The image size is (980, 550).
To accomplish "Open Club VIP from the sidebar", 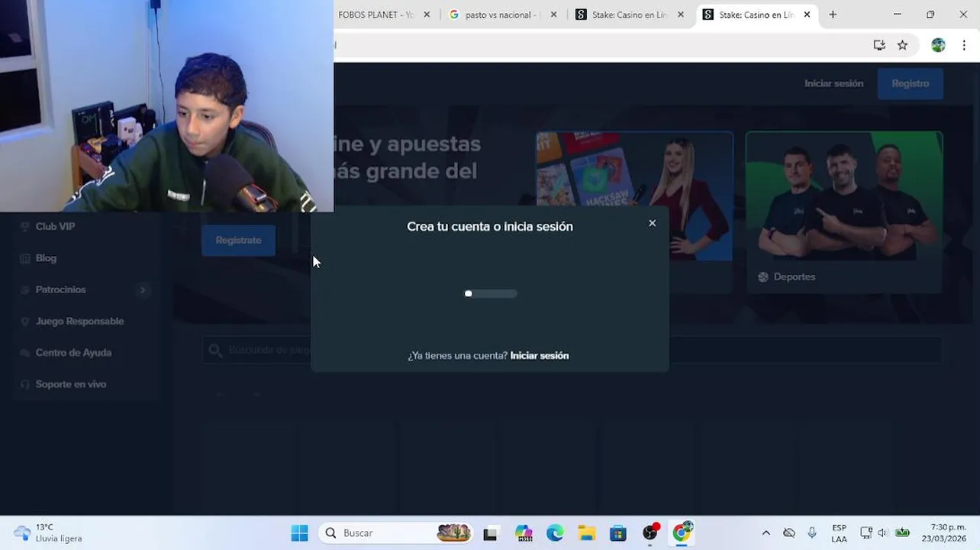I will click(x=55, y=226).
